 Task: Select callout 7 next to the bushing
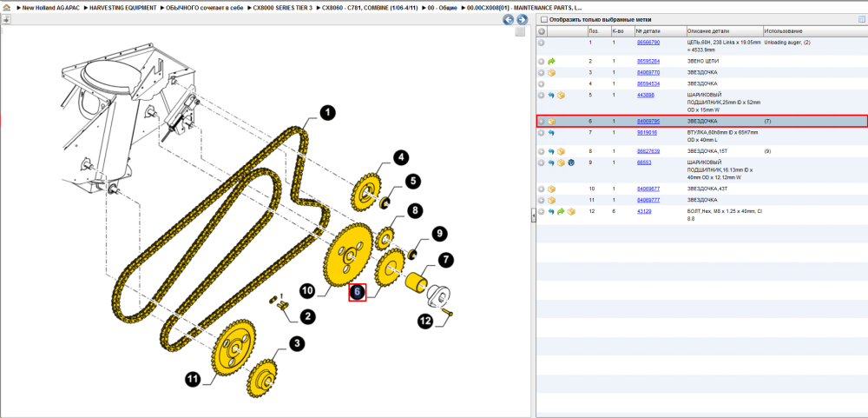tap(446, 259)
